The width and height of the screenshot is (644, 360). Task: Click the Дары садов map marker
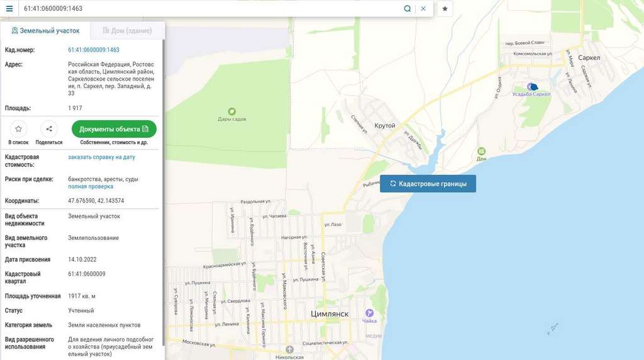(x=231, y=111)
